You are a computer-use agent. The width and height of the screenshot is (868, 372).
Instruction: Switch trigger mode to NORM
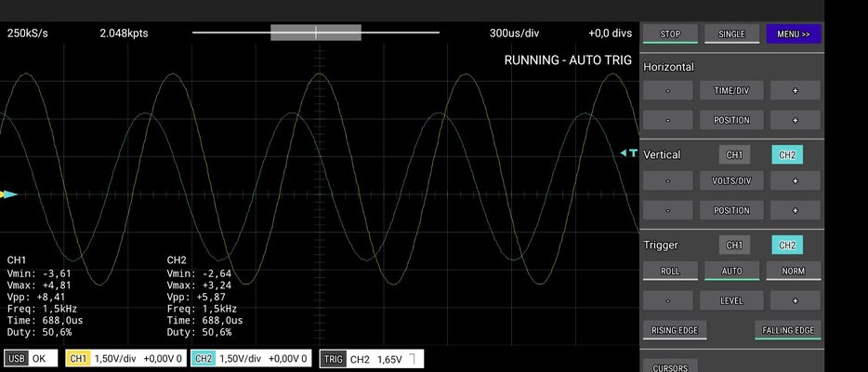pos(794,271)
